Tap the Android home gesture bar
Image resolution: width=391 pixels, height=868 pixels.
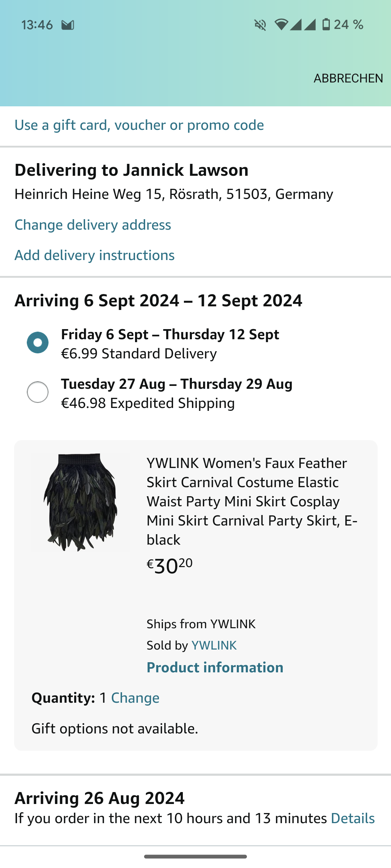pyautogui.click(x=195, y=856)
